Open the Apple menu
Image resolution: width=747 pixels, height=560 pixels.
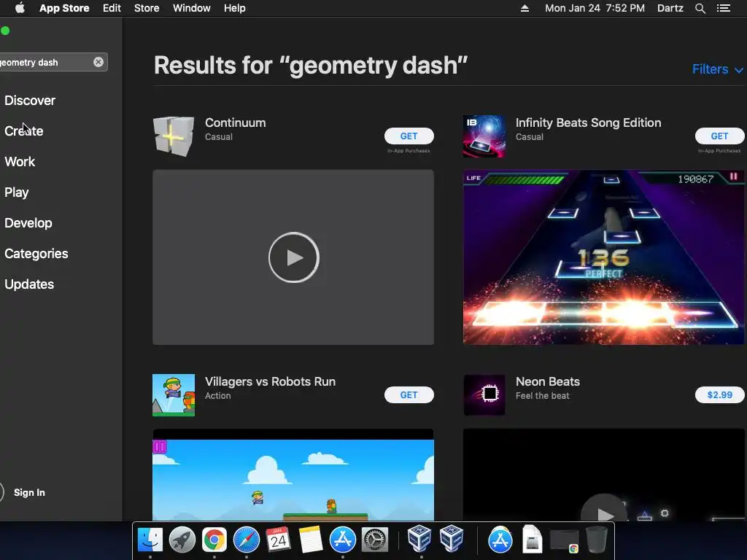tap(20, 8)
